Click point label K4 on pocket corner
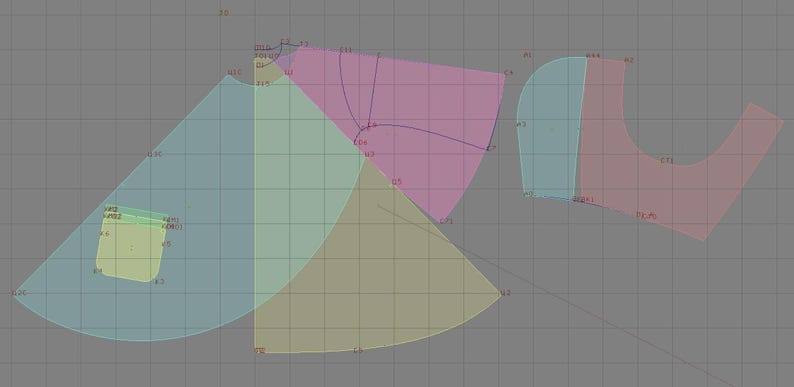The height and width of the screenshot is (387, 794). pyautogui.click(x=98, y=272)
